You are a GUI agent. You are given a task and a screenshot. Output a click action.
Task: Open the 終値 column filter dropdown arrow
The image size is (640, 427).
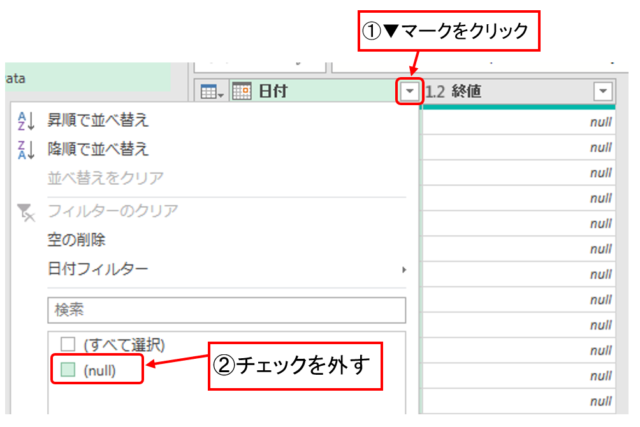pyautogui.click(x=603, y=91)
